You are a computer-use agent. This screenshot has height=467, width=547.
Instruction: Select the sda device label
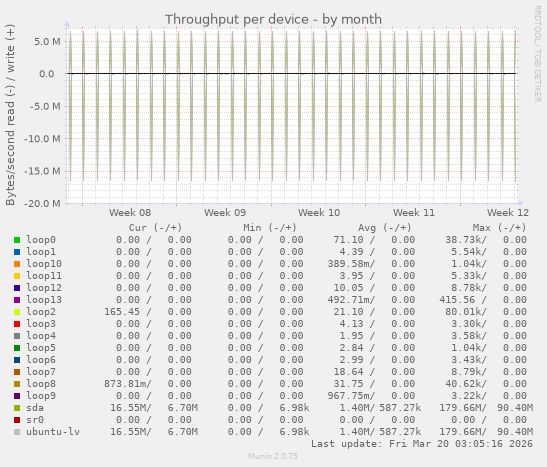point(35,408)
